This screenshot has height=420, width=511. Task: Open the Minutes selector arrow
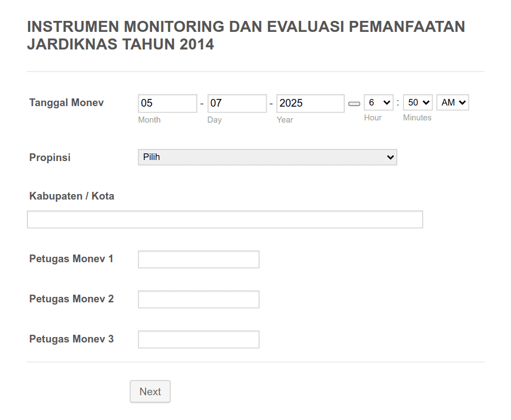(x=426, y=102)
